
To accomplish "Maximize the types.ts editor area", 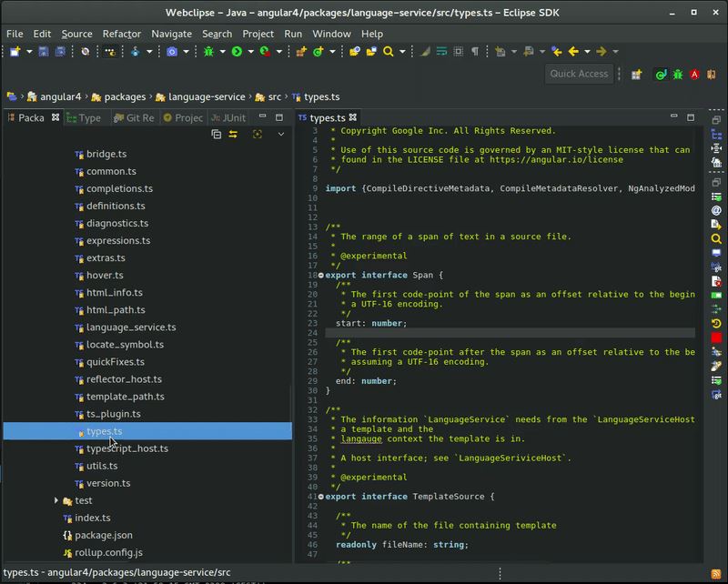I will point(691,117).
